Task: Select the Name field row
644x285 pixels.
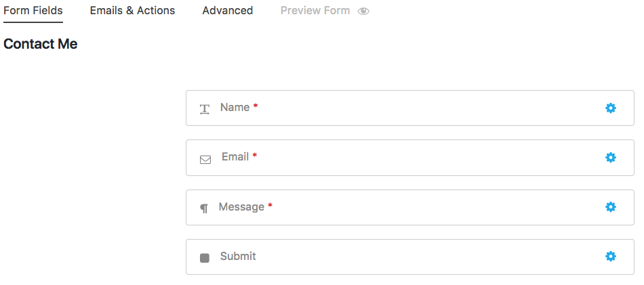Action: coord(410,108)
